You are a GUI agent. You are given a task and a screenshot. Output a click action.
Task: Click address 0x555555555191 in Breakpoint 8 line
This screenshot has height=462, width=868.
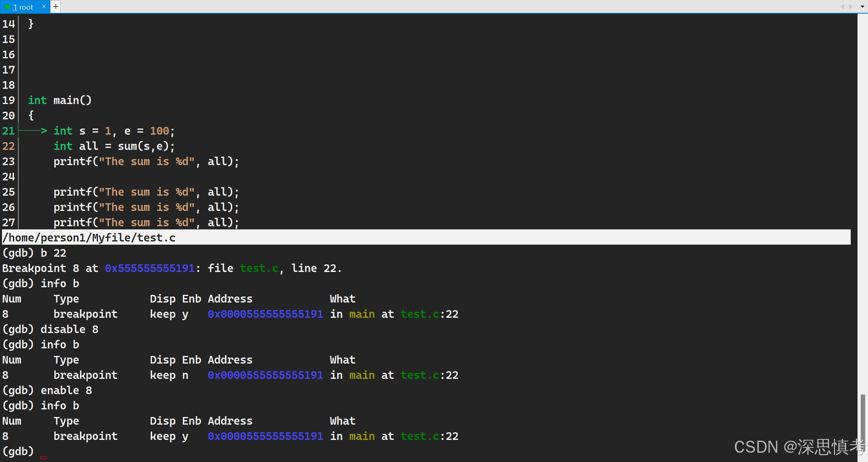point(150,268)
